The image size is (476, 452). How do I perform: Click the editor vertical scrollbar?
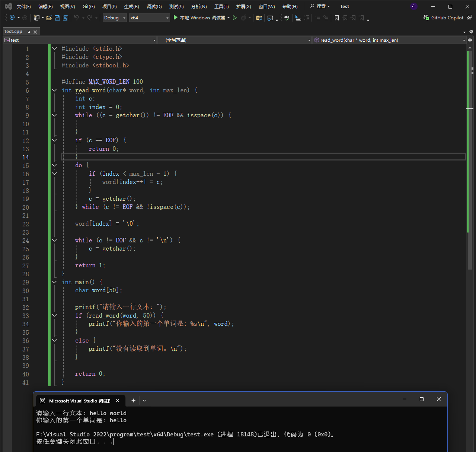pyautogui.click(x=470, y=160)
